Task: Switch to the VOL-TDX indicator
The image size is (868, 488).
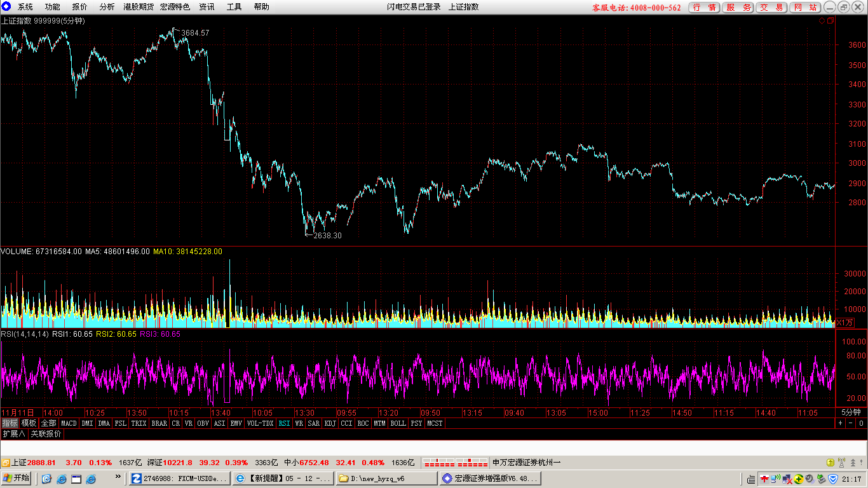Action: coord(260,423)
